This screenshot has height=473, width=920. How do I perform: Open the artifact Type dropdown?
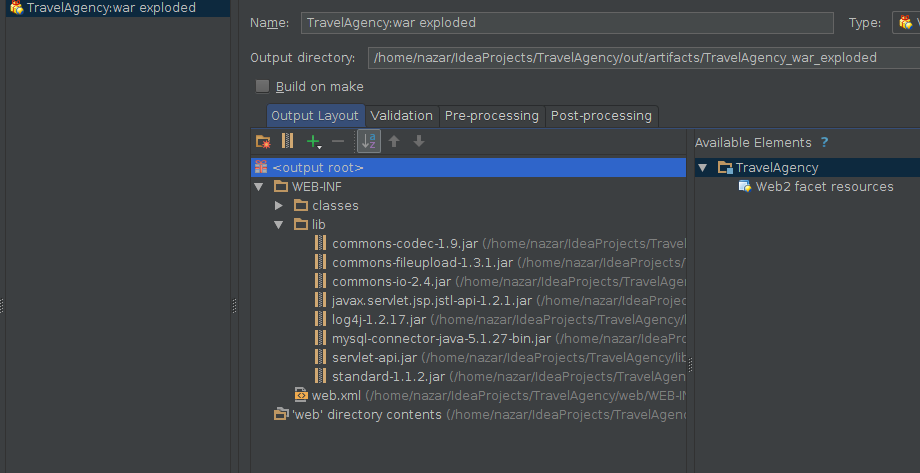pyautogui.click(x=906, y=23)
